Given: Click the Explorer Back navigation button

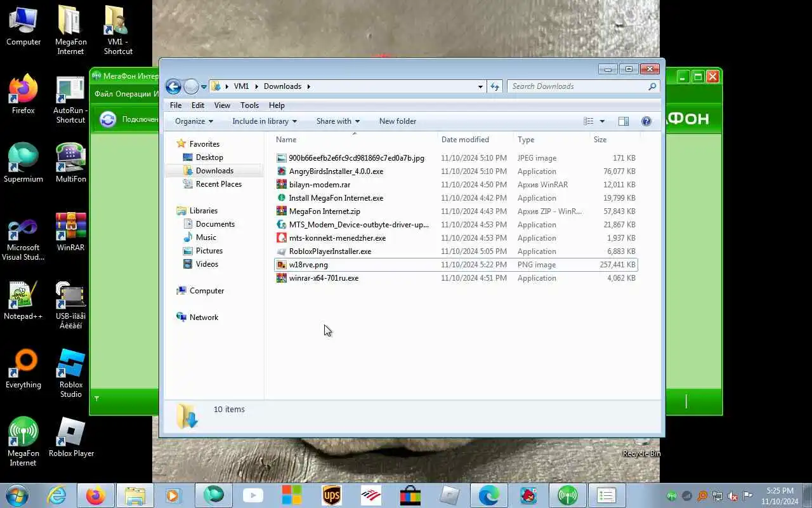Looking at the screenshot, I should pos(173,86).
